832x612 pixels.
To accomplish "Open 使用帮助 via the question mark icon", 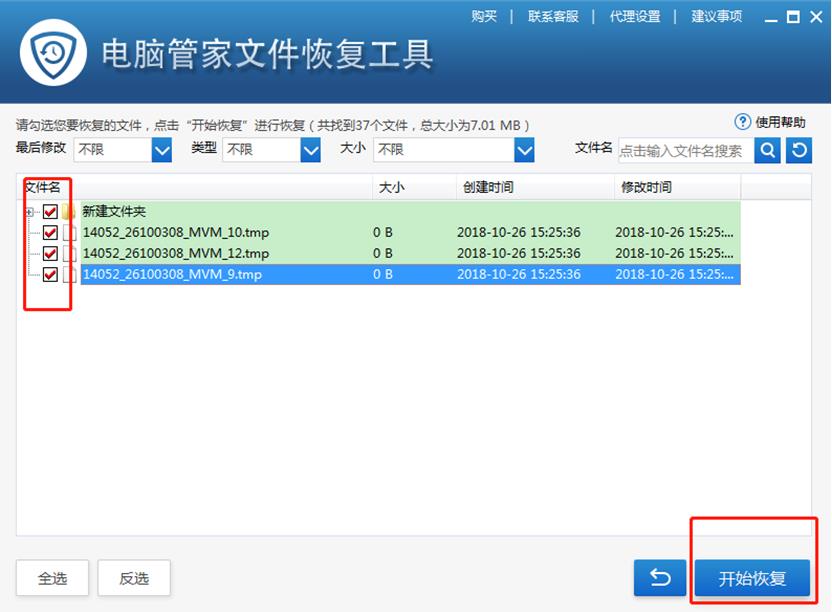I will tap(742, 122).
